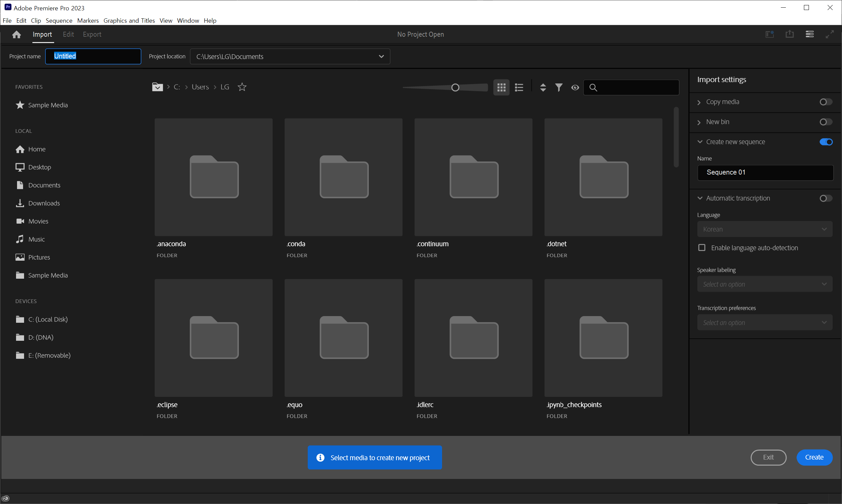Open the recent folders path dropdown

tap(157, 87)
